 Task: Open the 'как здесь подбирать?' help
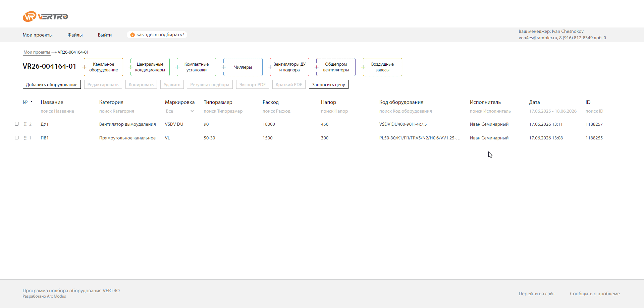pyautogui.click(x=157, y=35)
